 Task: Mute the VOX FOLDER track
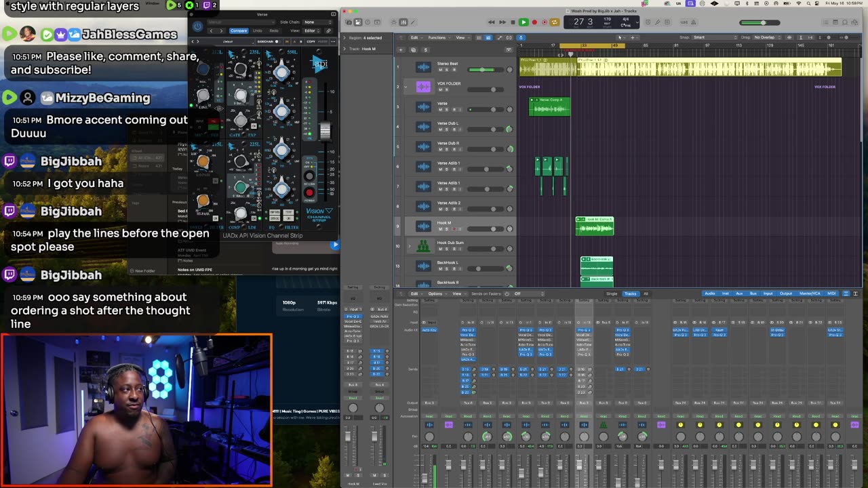pyautogui.click(x=440, y=89)
